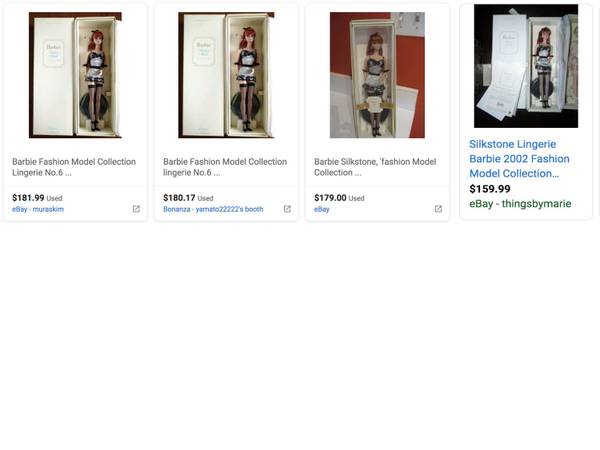Click the eBay seller link under $179.00
The height and width of the screenshot is (450, 600).
click(x=322, y=209)
